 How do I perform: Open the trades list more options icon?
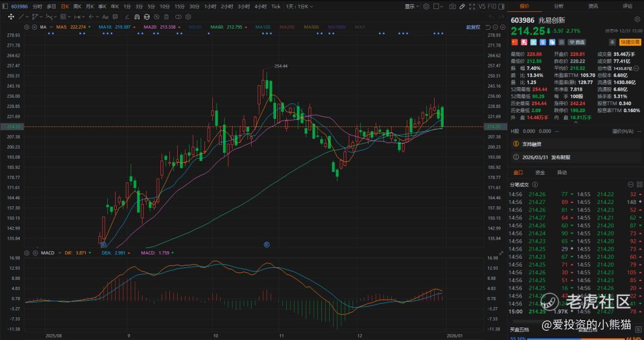pyautogui.click(x=631, y=185)
